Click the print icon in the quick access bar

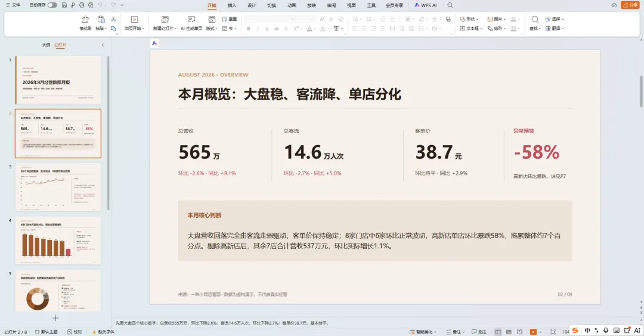81,5
